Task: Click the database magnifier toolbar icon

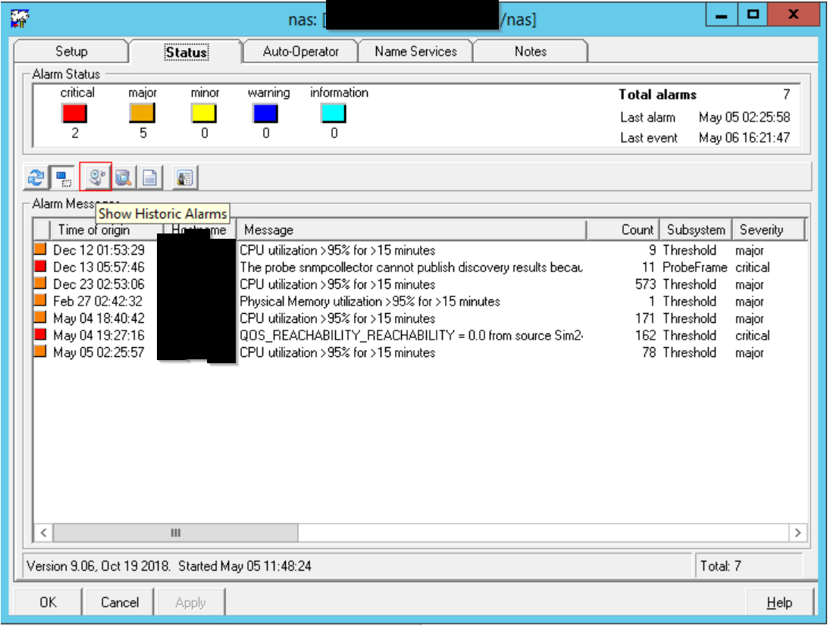Action: pyautogui.click(x=123, y=178)
